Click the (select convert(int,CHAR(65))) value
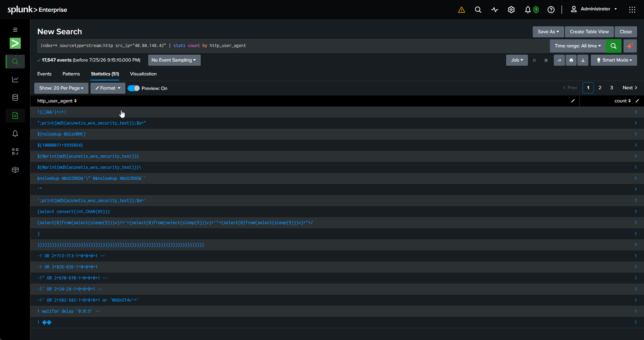 tap(74, 212)
